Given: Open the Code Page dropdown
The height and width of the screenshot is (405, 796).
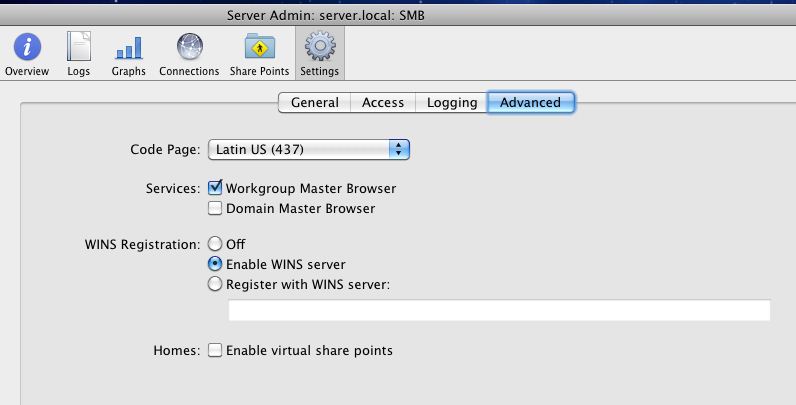Looking at the screenshot, I should click(x=309, y=150).
